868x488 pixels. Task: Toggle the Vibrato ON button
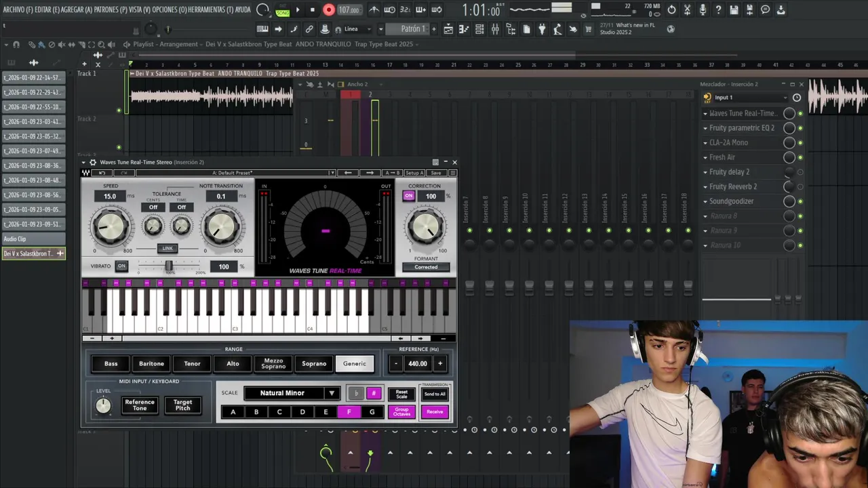121,266
